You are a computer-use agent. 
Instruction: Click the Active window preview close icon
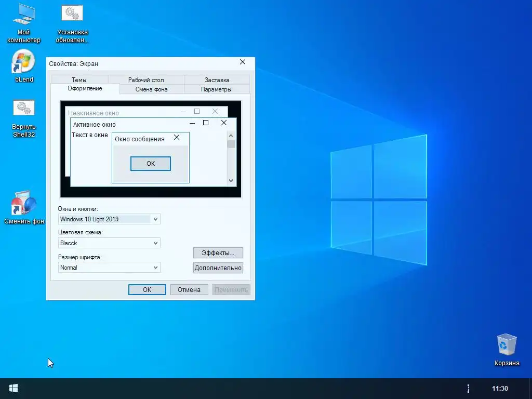(x=223, y=123)
